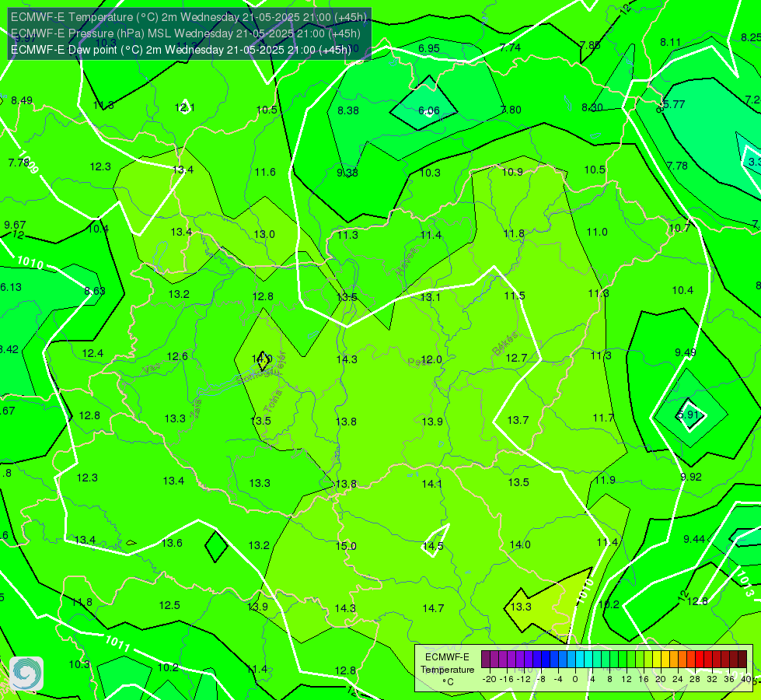The image size is (761, 700).
Task: Click the 13.7 dew point value
Action: [x=518, y=420]
